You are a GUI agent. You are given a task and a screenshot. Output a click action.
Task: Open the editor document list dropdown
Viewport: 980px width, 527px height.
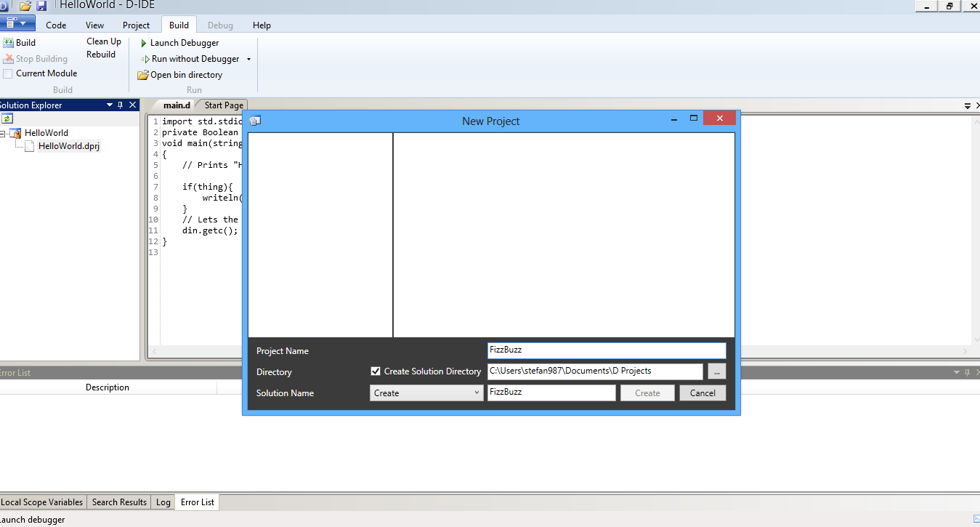point(968,106)
